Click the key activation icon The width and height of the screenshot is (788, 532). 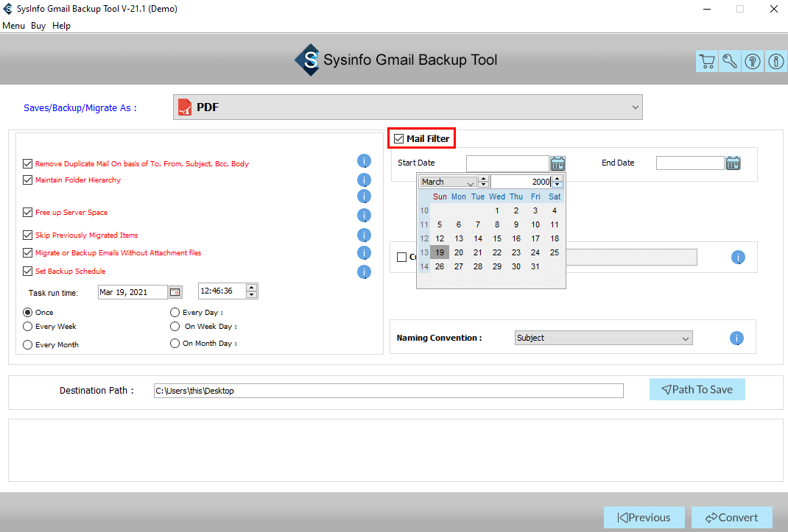click(730, 61)
